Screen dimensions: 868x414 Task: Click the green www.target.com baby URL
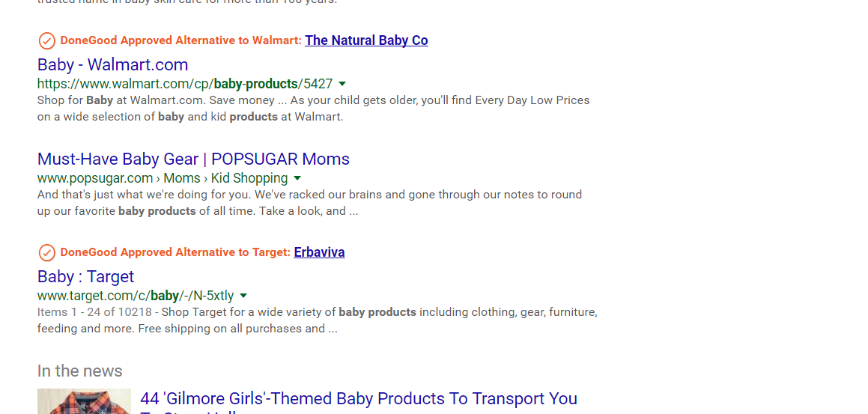tap(136, 296)
